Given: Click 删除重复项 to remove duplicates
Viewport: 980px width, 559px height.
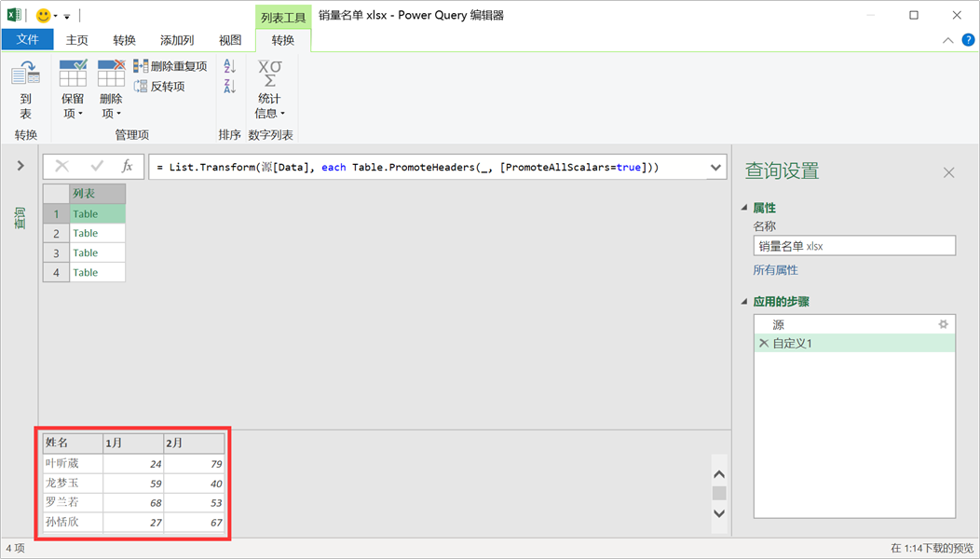Looking at the screenshot, I should click(170, 66).
